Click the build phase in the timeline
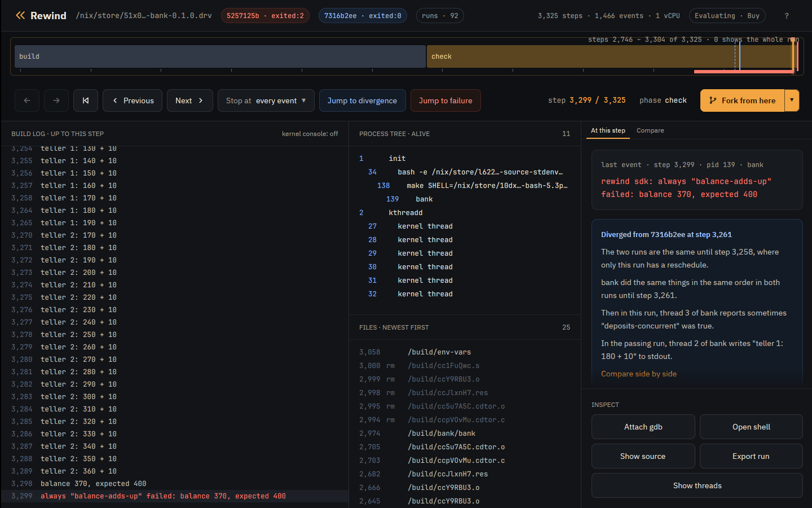Viewport: 812px width, 508px height. (x=220, y=56)
